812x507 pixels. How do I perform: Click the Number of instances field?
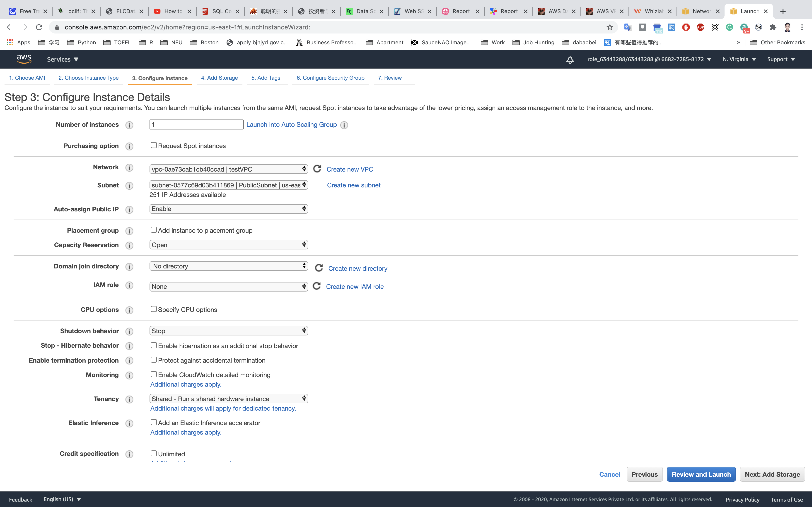pos(196,124)
